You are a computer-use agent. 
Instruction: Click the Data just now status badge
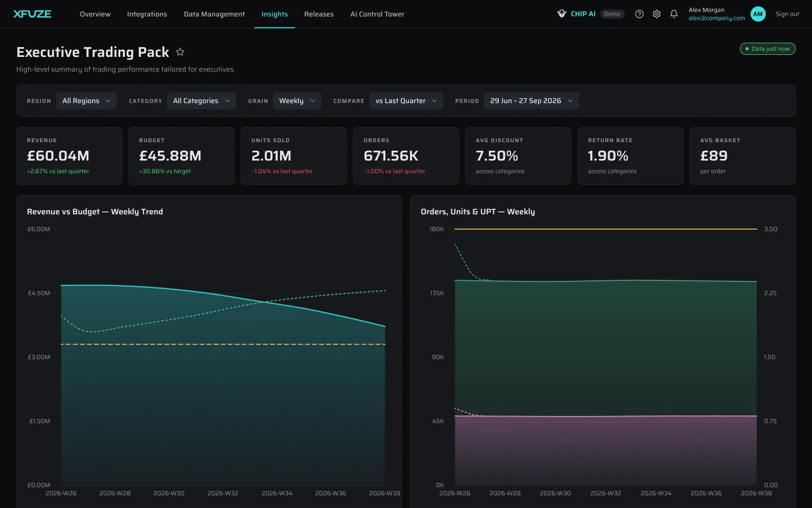point(767,49)
